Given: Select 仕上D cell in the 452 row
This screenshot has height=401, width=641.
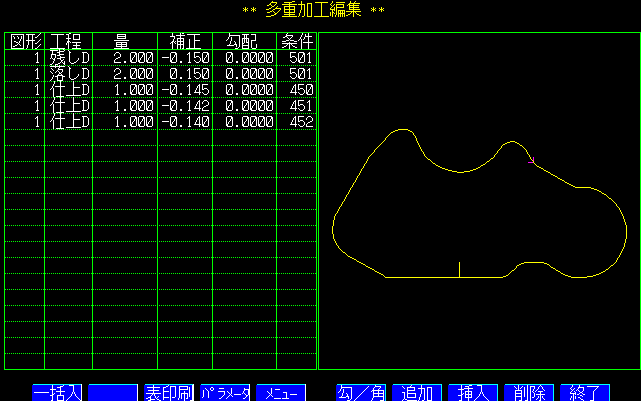Looking at the screenshot, I should [x=69, y=122].
